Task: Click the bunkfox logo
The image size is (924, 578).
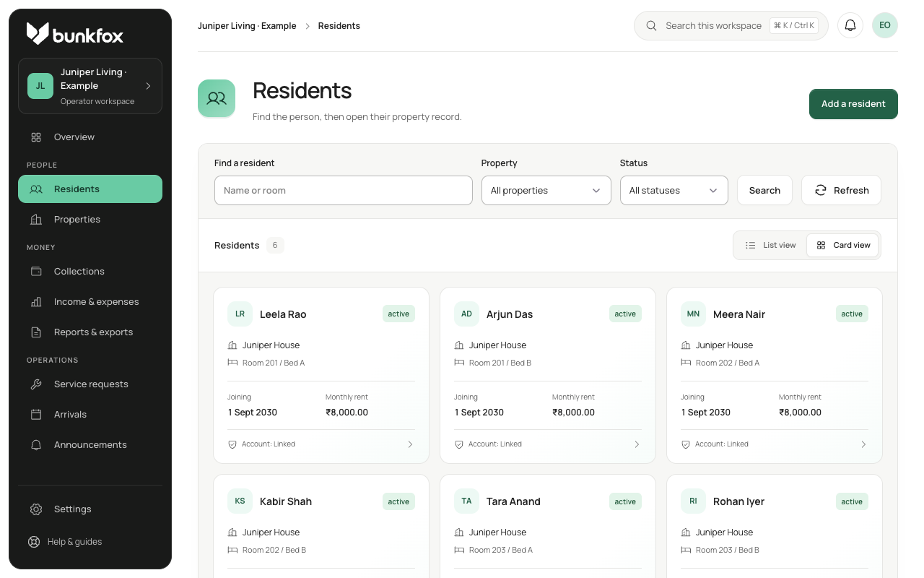Action: [75, 33]
